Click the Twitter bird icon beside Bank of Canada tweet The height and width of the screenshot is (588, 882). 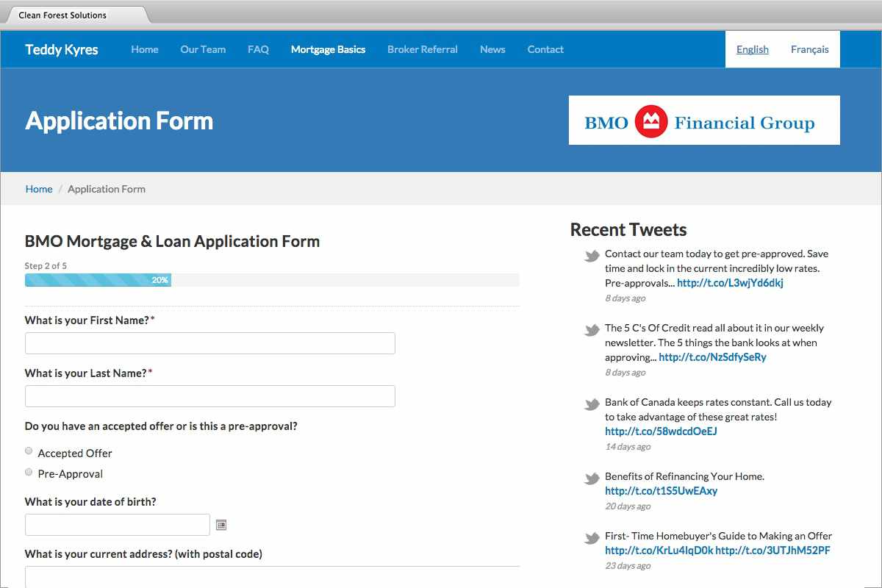592,405
